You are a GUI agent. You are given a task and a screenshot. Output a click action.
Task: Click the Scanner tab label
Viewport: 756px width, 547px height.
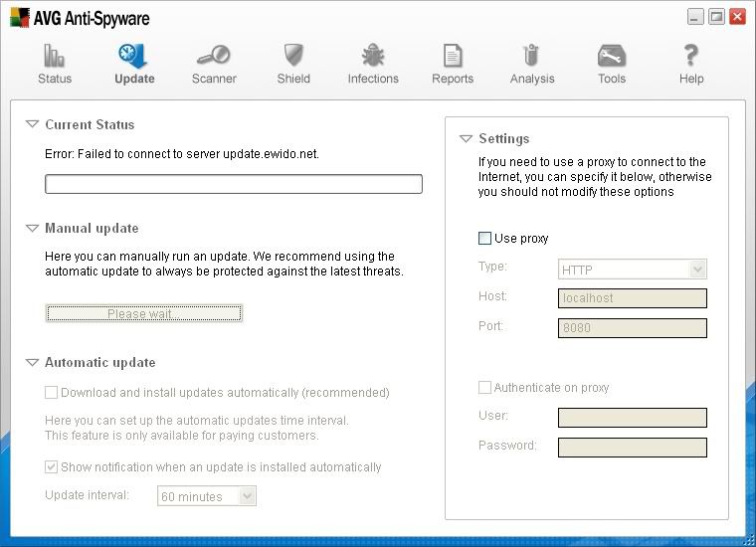(x=214, y=79)
